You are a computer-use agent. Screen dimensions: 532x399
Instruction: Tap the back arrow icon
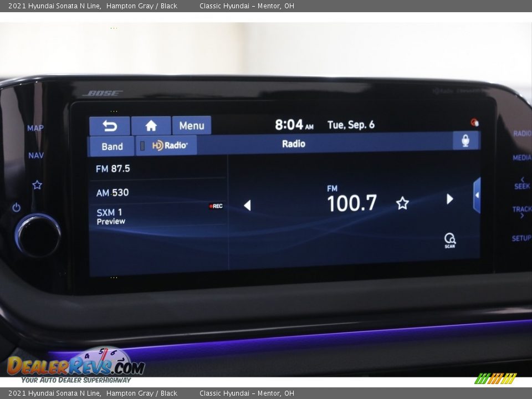[110, 126]
